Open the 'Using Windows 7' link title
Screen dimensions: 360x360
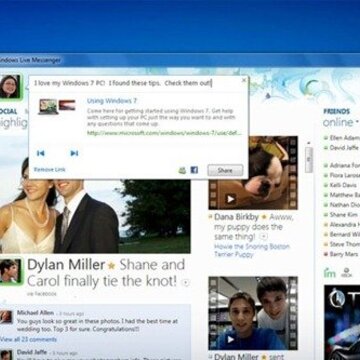click(112, 101)
